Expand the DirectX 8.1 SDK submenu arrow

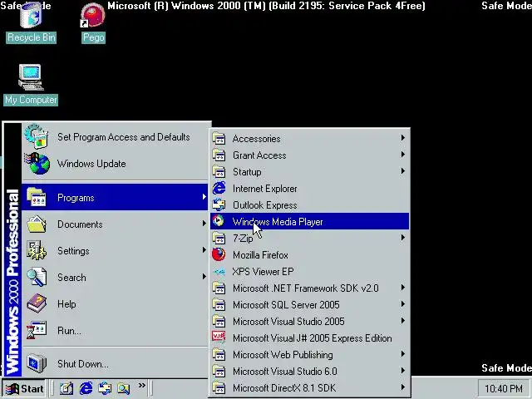click(x=402, y=387)
